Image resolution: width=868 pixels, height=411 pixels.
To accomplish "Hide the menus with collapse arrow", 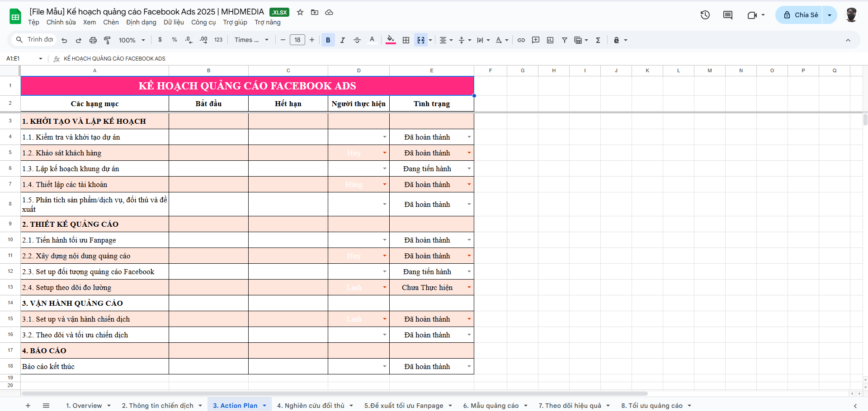I will click(848, 40).
